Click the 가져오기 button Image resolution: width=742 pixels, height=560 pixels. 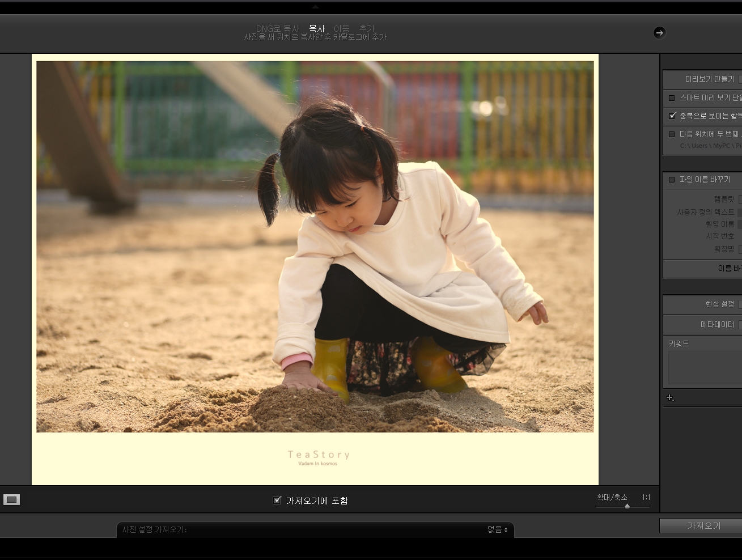click(703, 525)
